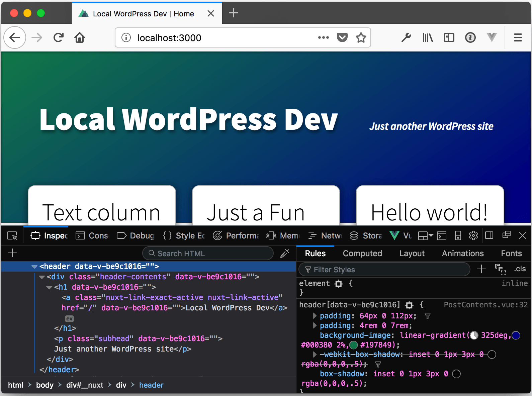Image resolution: width=532 pixels, height=396 pixels.
Task: Click the browser reload button
Action: point(59,38)
